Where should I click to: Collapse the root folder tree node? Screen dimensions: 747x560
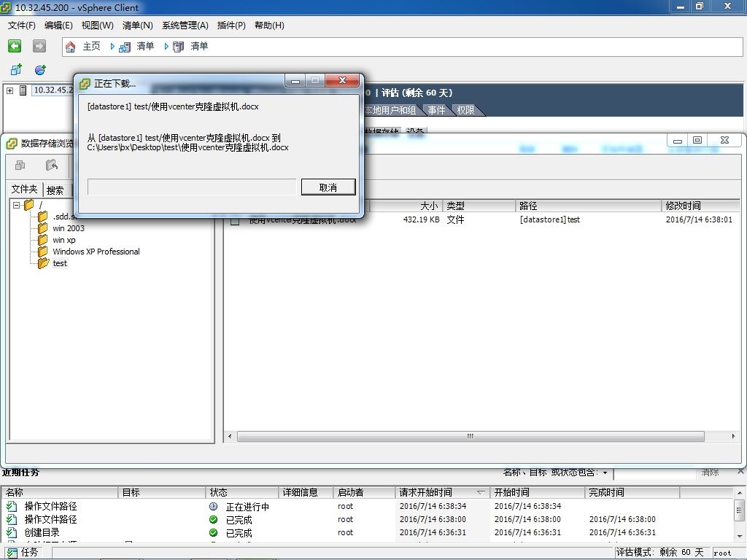[17, 205]
